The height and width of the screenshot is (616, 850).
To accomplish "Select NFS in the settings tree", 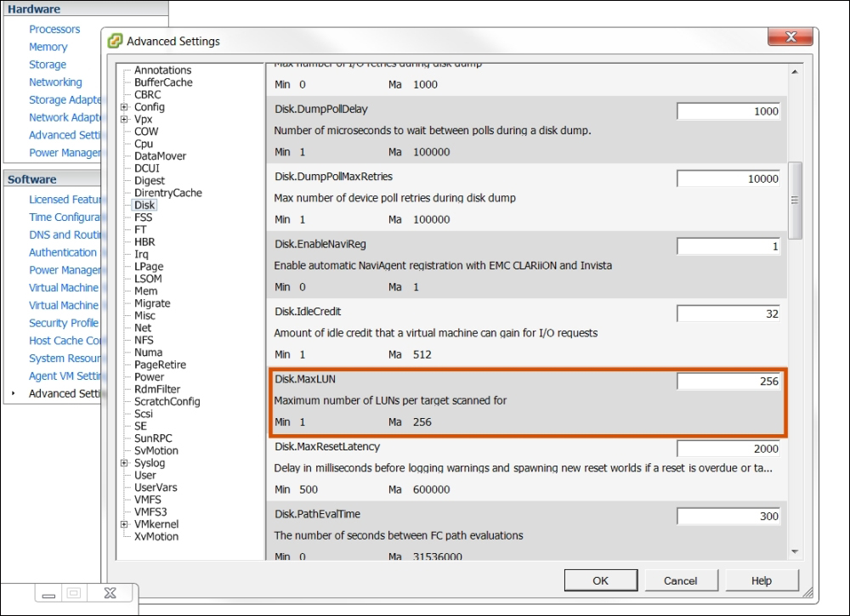I will (x=144, y=340).
